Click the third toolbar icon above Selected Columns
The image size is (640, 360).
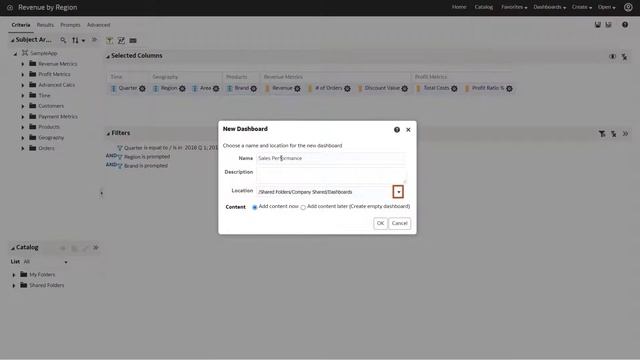click(133, 40)
